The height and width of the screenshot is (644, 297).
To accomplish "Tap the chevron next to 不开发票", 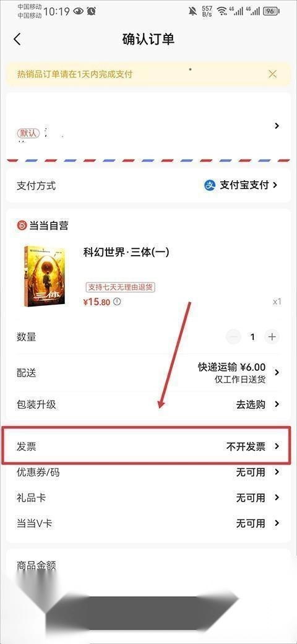I will [x=277, y=446].
